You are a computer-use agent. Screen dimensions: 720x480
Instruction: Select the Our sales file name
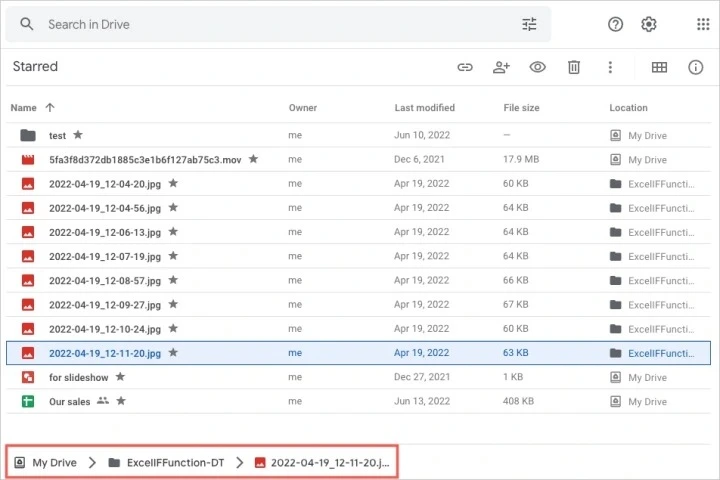coord(69,402)
